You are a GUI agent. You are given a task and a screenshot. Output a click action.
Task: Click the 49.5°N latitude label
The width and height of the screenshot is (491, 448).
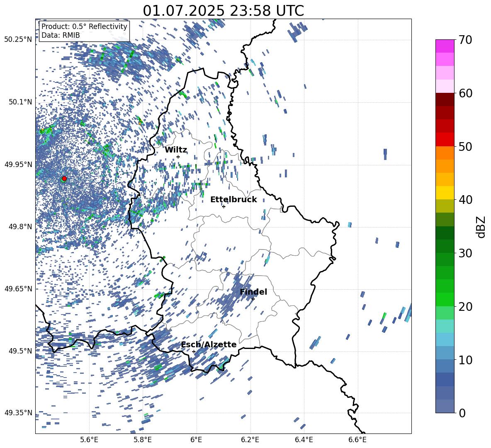coord(20,351)
